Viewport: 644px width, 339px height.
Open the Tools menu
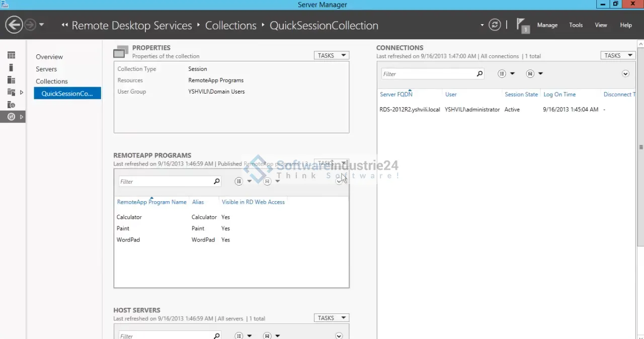(576, 25)
